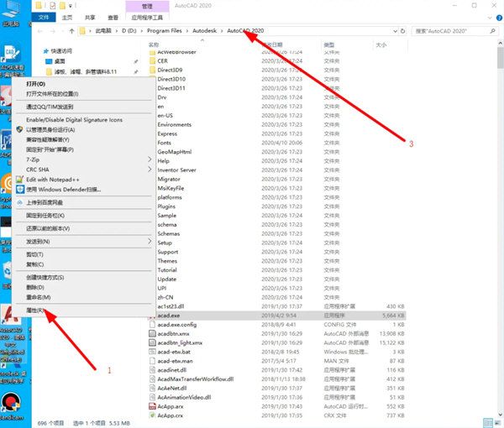Click the AutoCAD 2020 desktop shortcut icon

(x=9, y=315)
